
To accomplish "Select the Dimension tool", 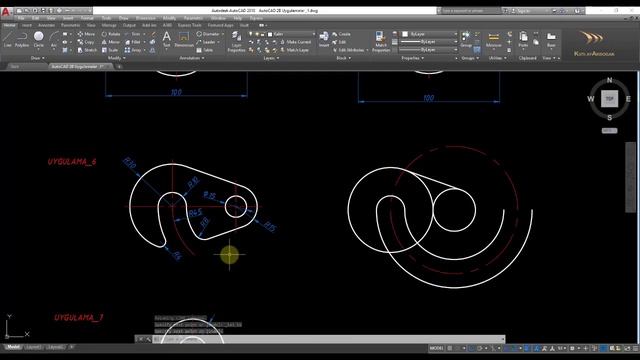I will [184, 40].
